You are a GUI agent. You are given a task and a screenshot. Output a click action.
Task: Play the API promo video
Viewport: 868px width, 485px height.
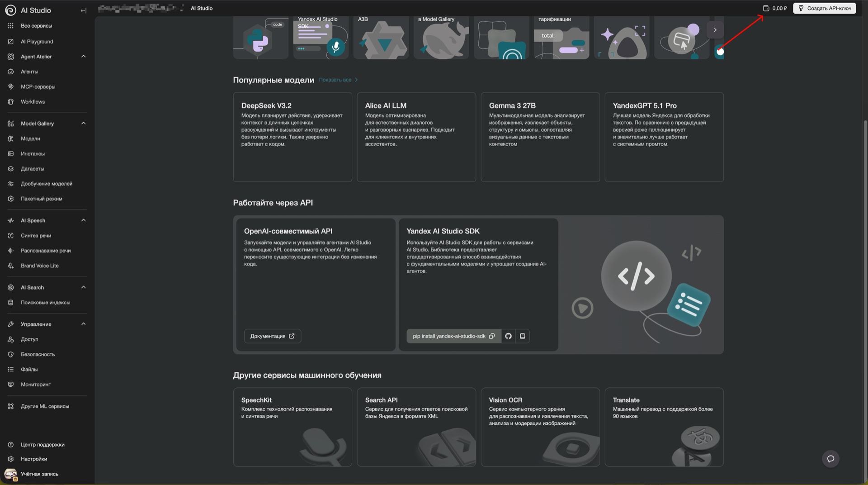point(582,309)
